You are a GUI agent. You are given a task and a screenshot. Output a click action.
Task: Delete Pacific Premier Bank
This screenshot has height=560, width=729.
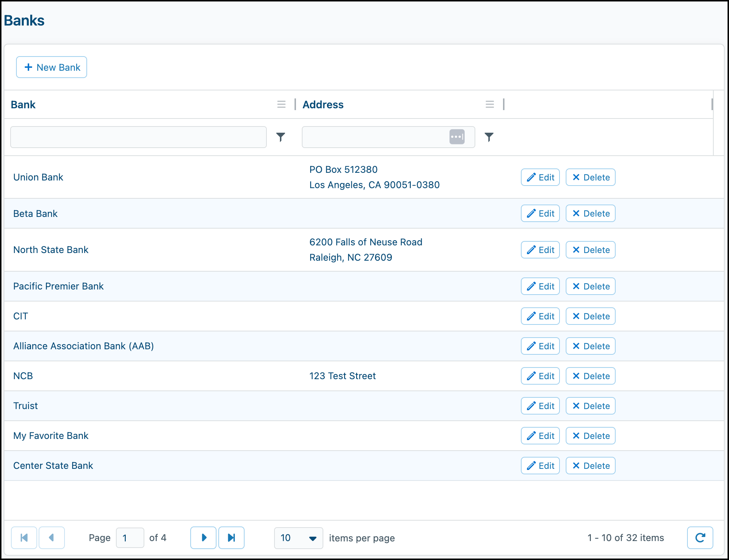coord(590,286)
